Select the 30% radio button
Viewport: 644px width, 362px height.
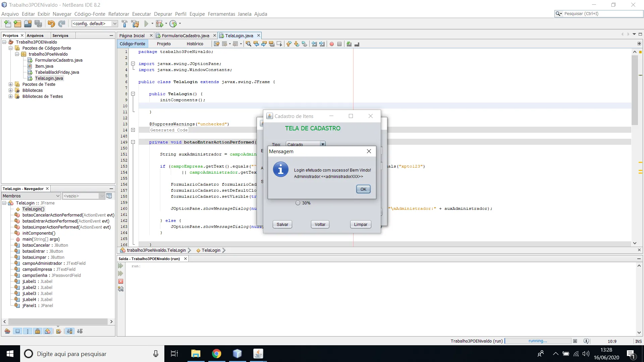click(298, 203)
